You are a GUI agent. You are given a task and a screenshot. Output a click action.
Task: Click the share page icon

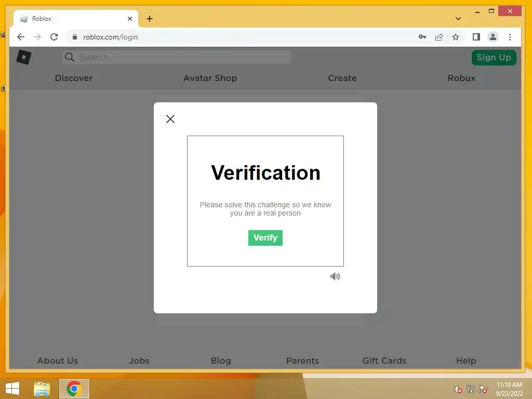(439, 37)
